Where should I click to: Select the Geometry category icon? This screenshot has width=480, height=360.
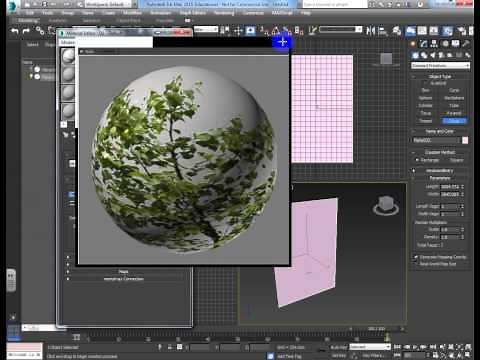415,55
